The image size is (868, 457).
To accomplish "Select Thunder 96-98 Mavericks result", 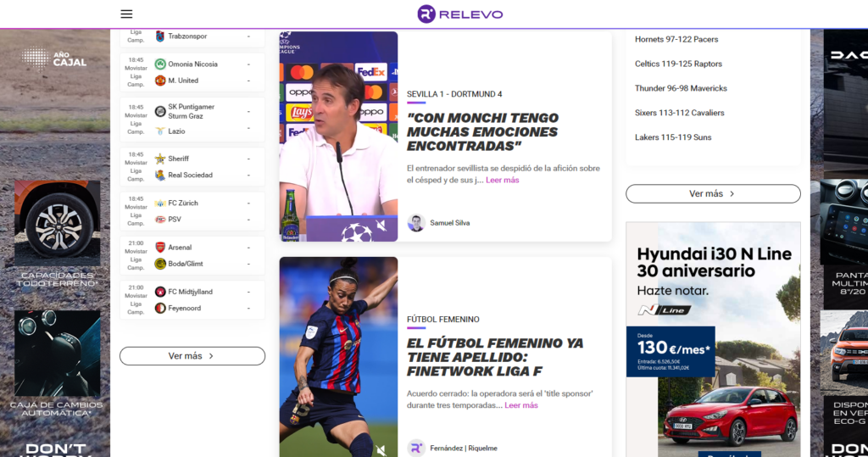I will point(681,88).
